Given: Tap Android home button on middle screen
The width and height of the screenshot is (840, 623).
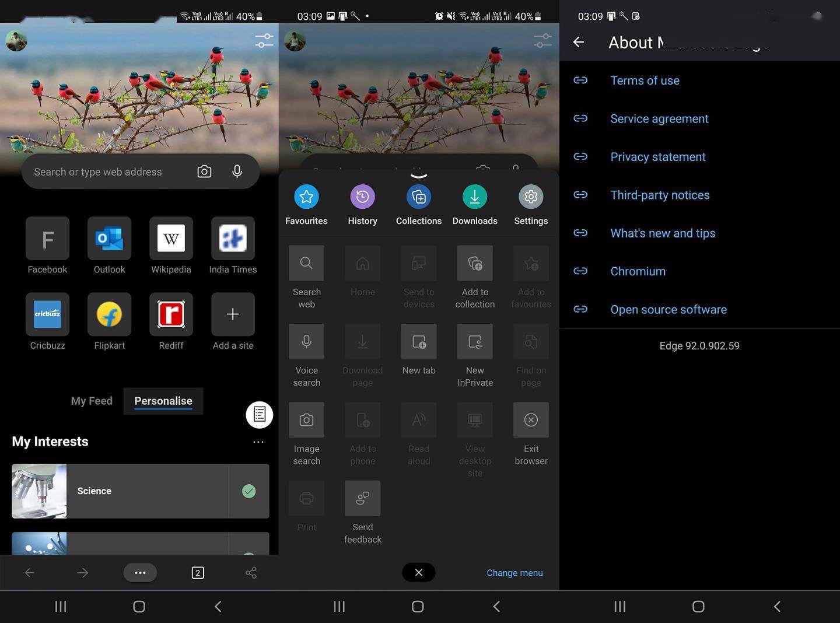Looking at the screenshot, I should pos(418,607).
